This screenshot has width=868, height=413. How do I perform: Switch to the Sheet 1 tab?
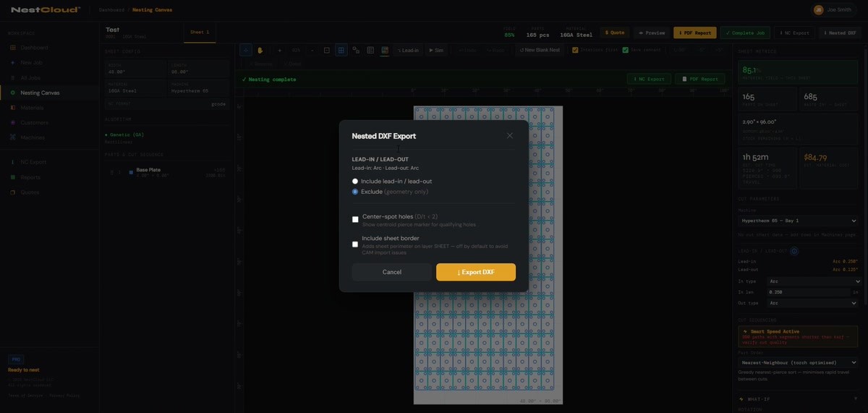(200, 33)
